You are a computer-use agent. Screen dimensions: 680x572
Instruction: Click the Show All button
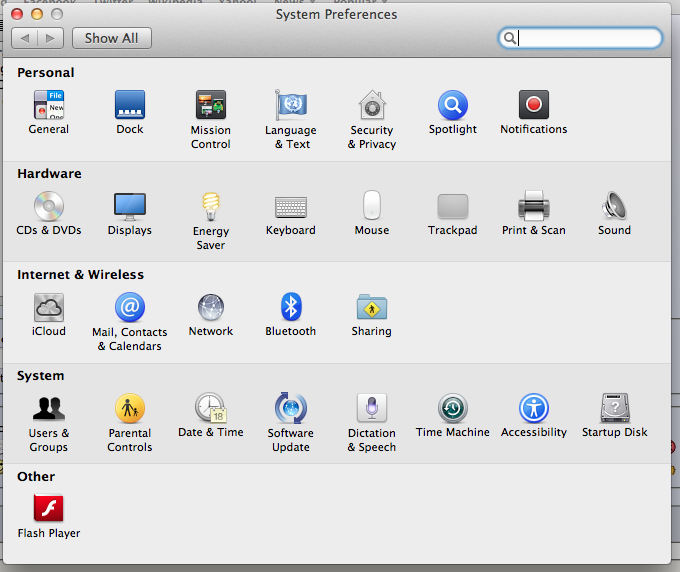click(111, 38)
